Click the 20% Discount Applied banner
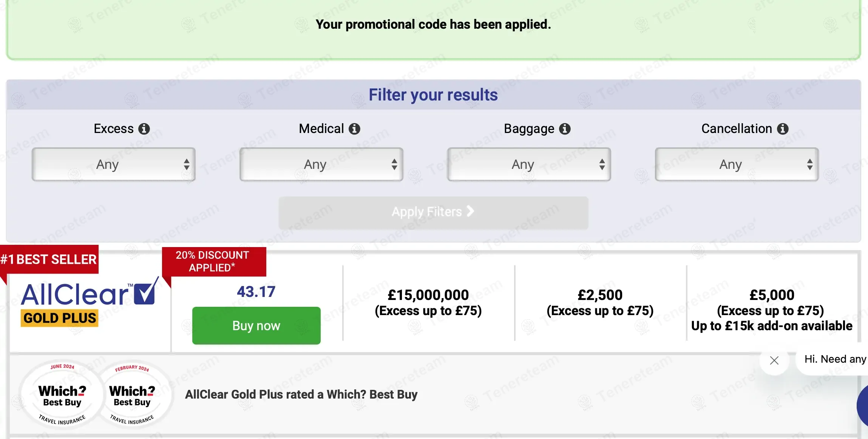Viewport: 868px width, 439px height. (213, 261)
